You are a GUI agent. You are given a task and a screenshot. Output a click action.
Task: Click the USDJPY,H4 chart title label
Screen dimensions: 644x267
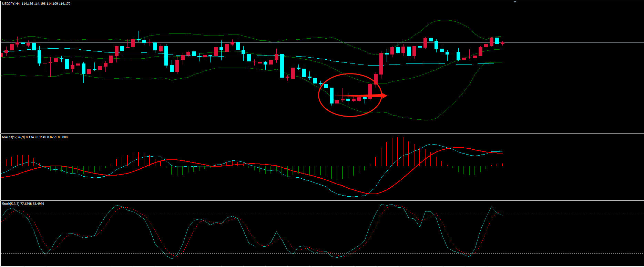coord(10,4)
